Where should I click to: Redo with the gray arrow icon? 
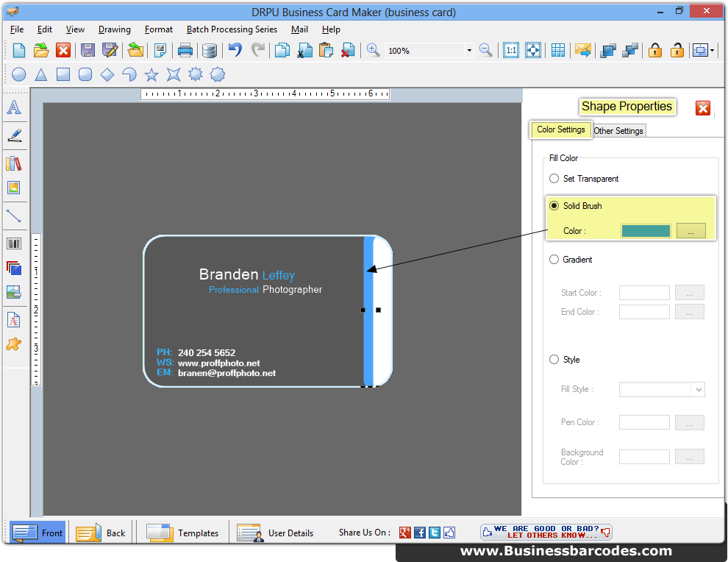(257, 50)
